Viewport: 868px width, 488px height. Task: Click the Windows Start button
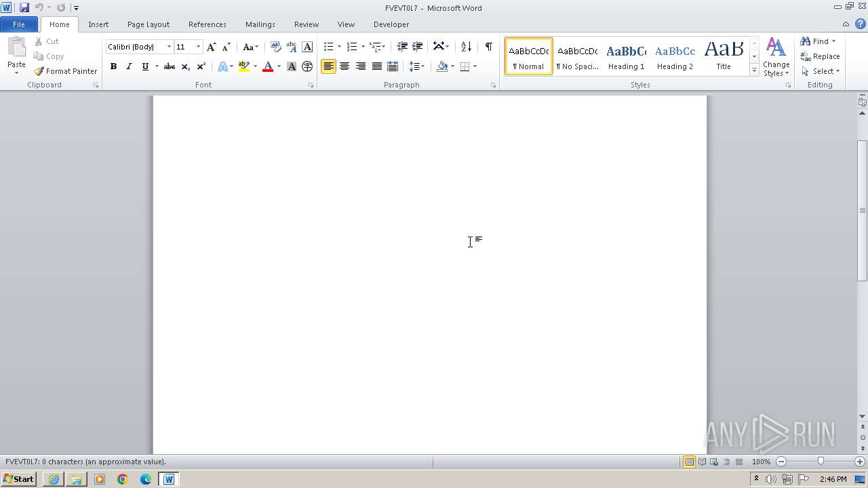pyautogui.click(x=18, y=479)
